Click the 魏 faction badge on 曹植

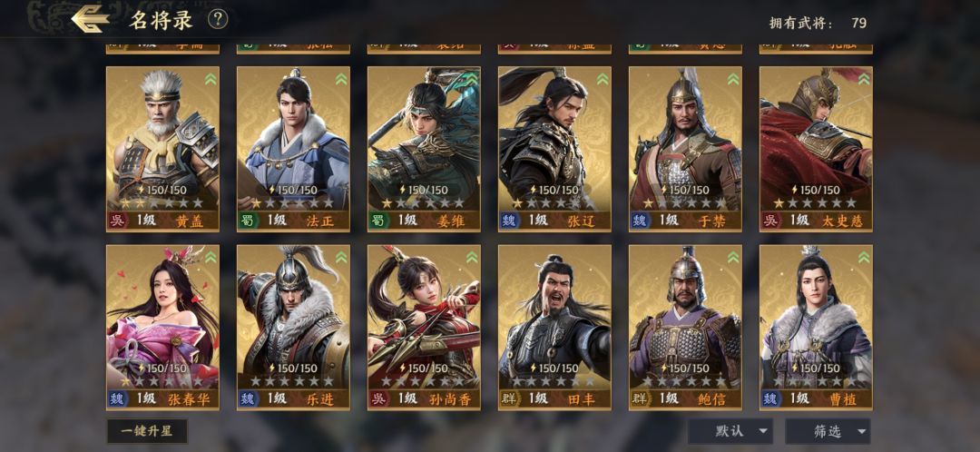click(771, 398)
